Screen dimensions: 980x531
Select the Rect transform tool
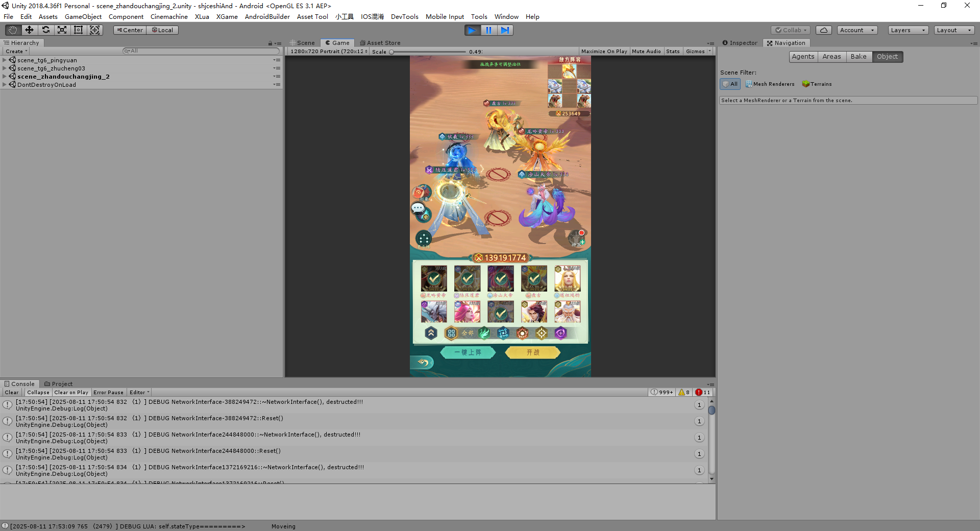tap(78, 30)
